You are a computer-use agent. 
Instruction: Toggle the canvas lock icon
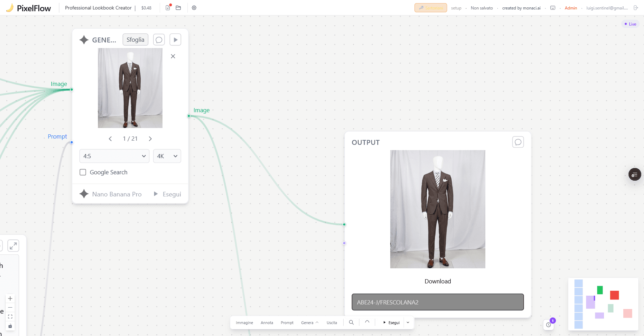[x=10, y=326]
